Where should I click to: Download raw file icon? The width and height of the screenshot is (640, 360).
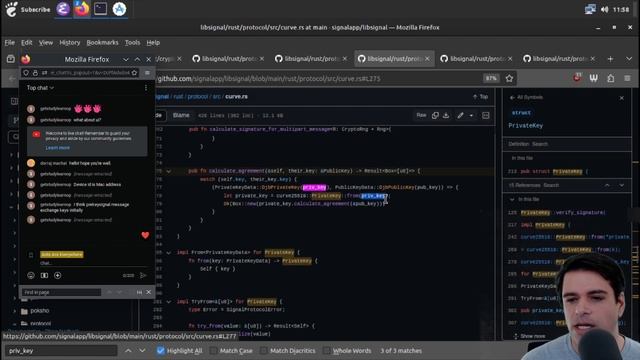click(446, 116)
